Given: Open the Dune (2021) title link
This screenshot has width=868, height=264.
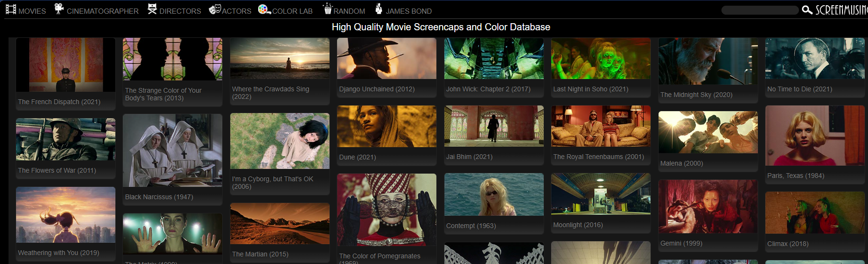Looking at the screenshot, I should point(357,157).
